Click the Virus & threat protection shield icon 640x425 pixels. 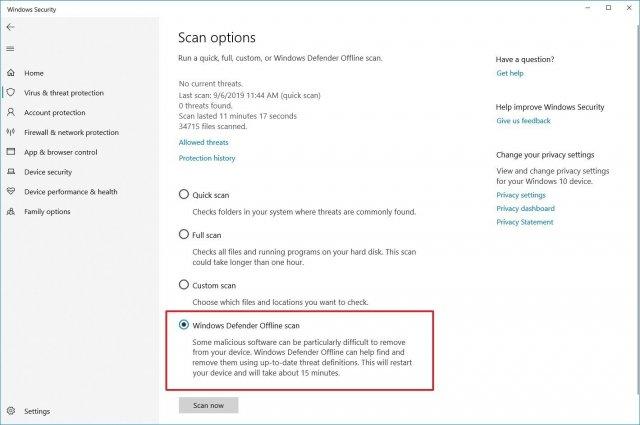11,92
